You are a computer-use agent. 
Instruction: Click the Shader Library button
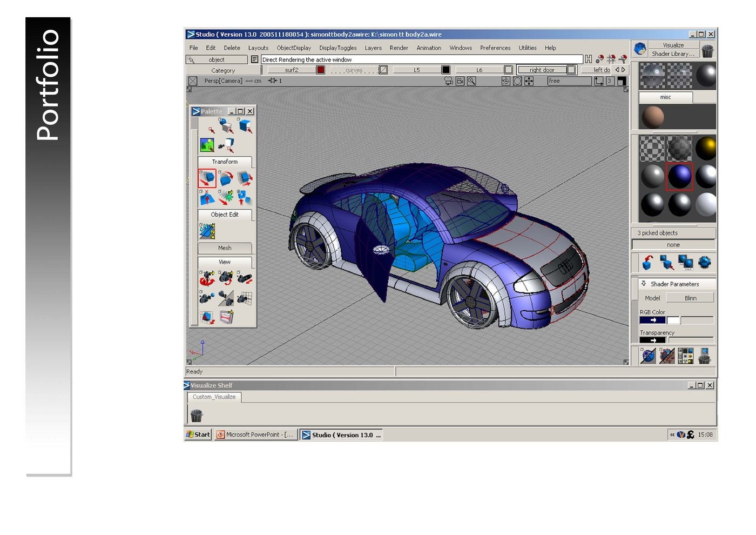[673, 54]
